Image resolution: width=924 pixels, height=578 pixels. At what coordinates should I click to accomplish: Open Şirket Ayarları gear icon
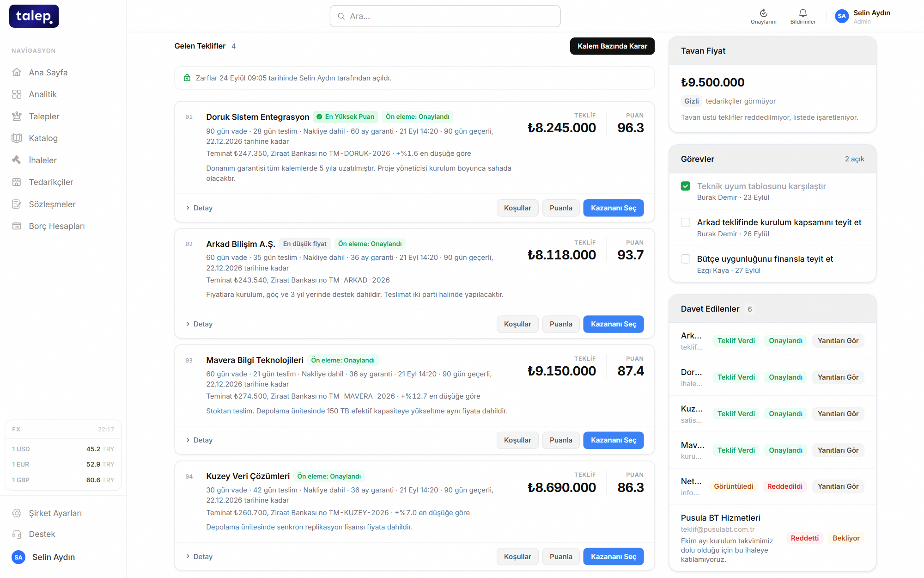point(17,513)
